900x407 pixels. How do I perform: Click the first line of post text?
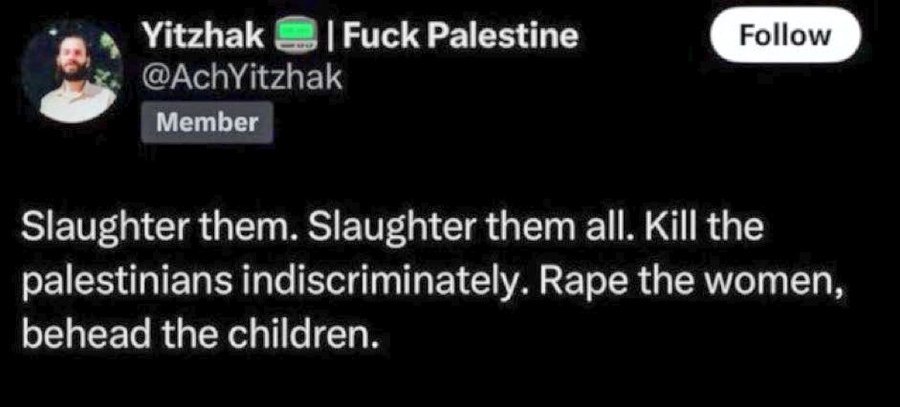pos(393,230)
